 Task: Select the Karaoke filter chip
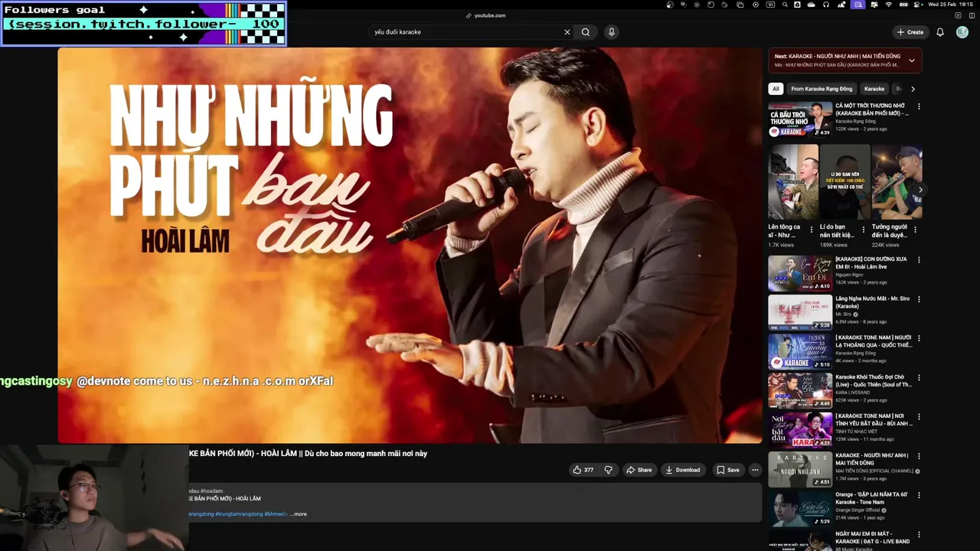874,89
